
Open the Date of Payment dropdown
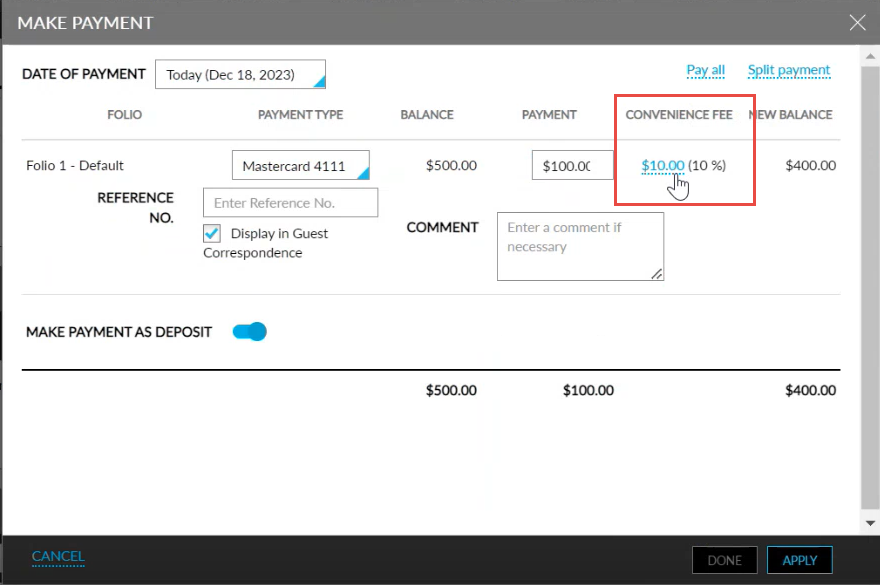[x=240, y=74]
